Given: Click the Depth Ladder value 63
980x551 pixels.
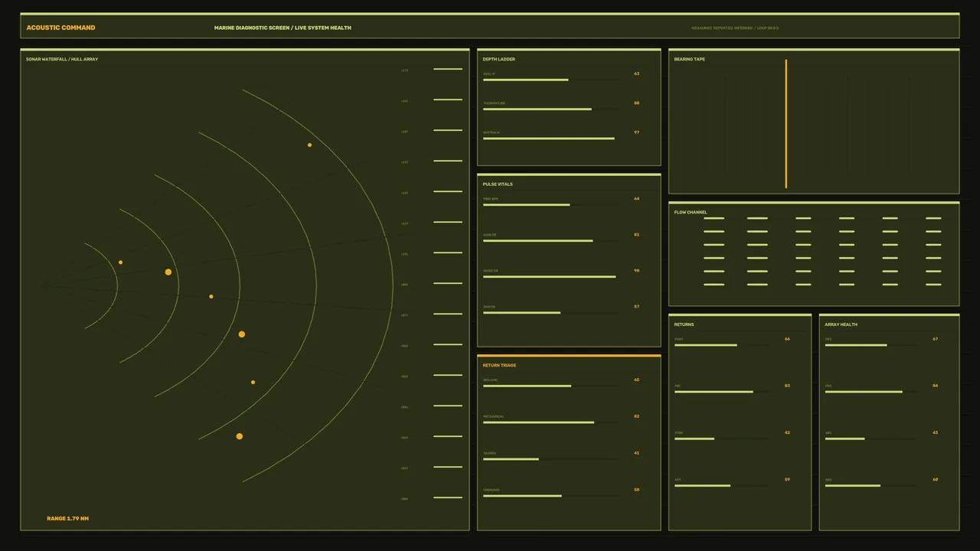Looking at the screenshot, I should [636, 73].
